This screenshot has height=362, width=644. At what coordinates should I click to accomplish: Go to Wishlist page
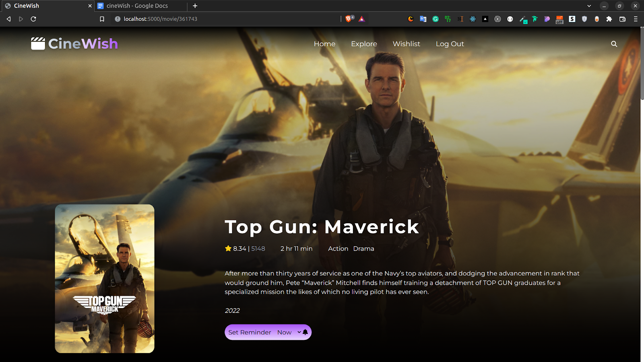[406, 44]
